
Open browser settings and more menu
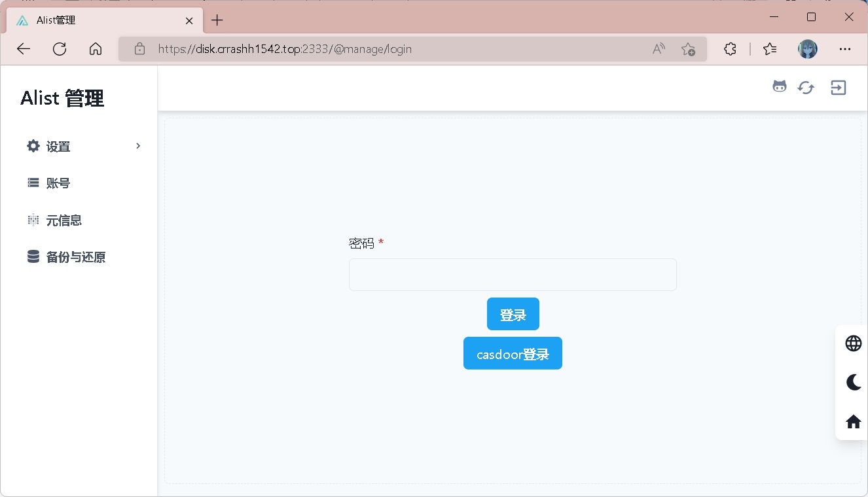tap(845, 49)
